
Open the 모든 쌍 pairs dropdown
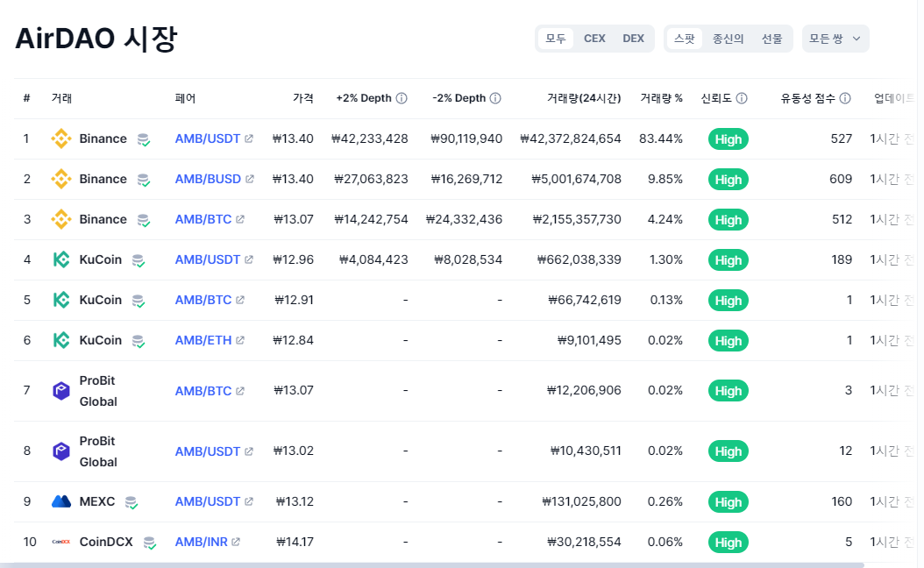coord(835,39)
